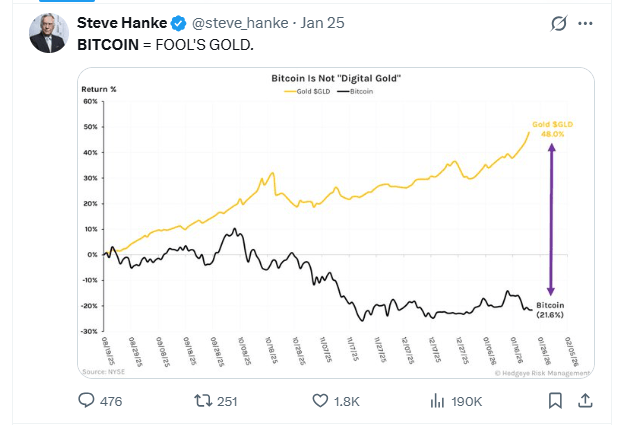Click the blue verified checkmark badge
Screen dimensions: 621x425
[x=180, y=21]
